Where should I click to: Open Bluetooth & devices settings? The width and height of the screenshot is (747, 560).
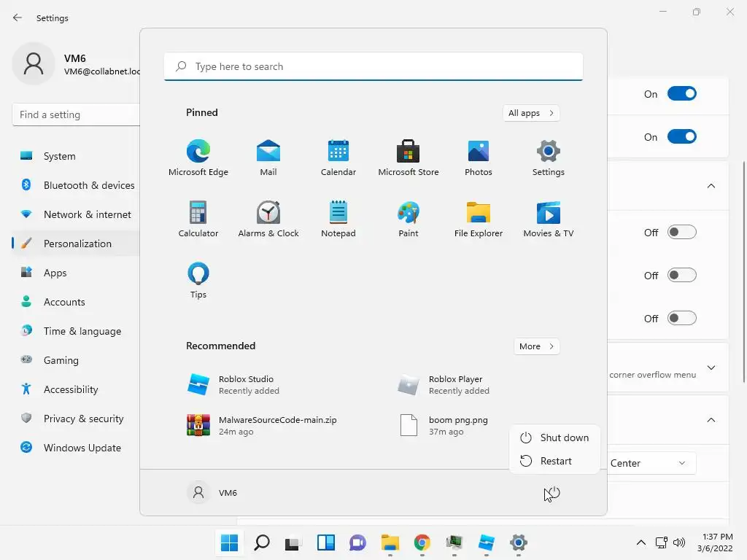76,185
